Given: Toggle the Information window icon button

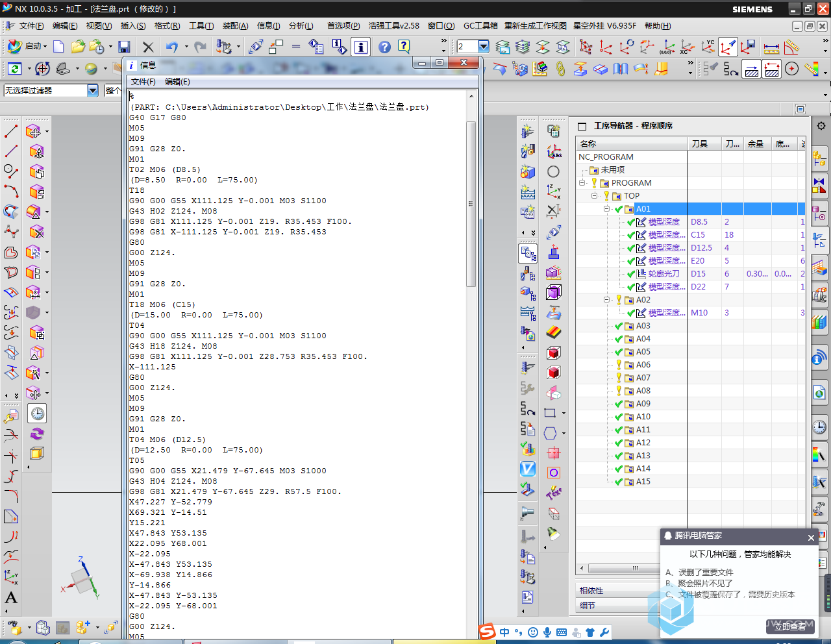Looking at the screenshot, I should click(x=361, y=47).
